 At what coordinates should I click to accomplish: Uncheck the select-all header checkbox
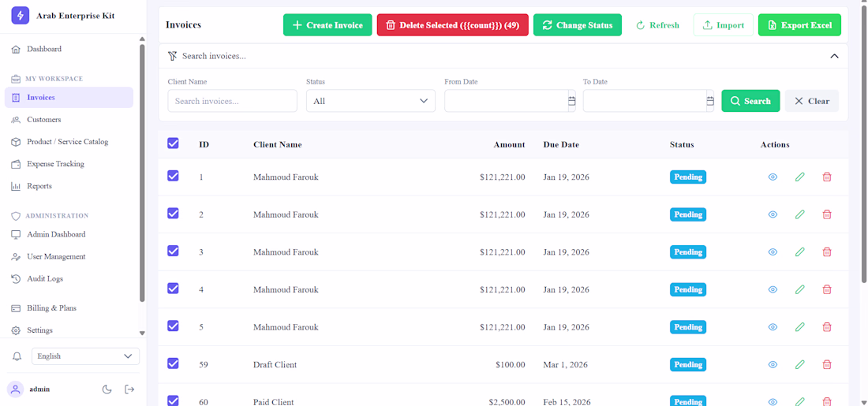coord(173,143)
